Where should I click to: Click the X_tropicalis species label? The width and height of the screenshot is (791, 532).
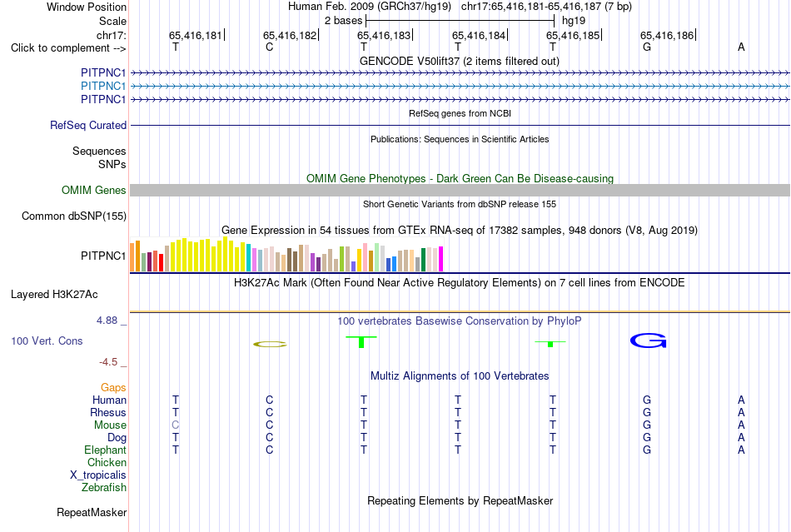pos(98,475)
